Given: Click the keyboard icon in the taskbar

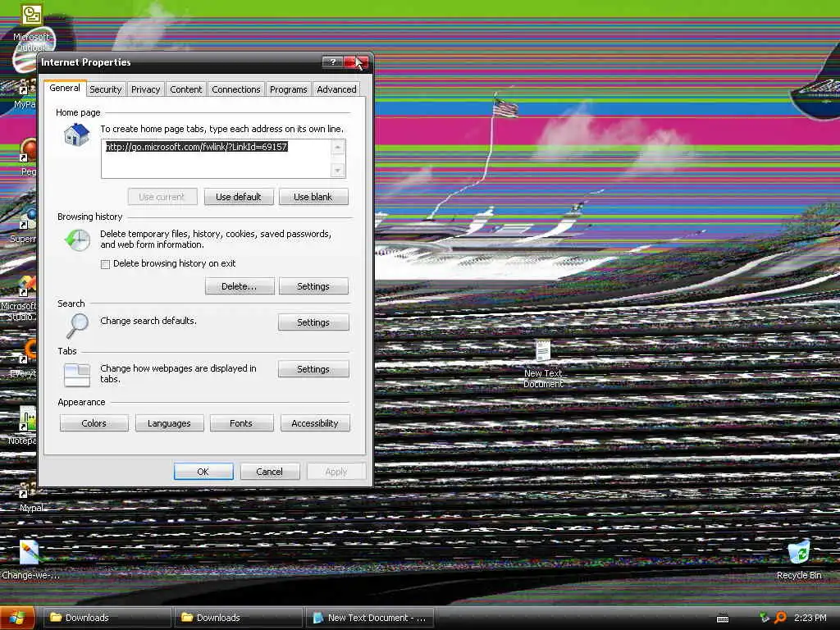Looking at the screenshot, I should pos(723,619).
